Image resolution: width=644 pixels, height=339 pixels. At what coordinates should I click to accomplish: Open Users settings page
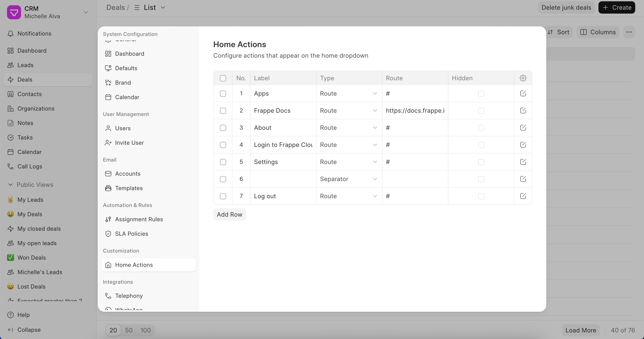pyautogui.click(x=123, y=128)
